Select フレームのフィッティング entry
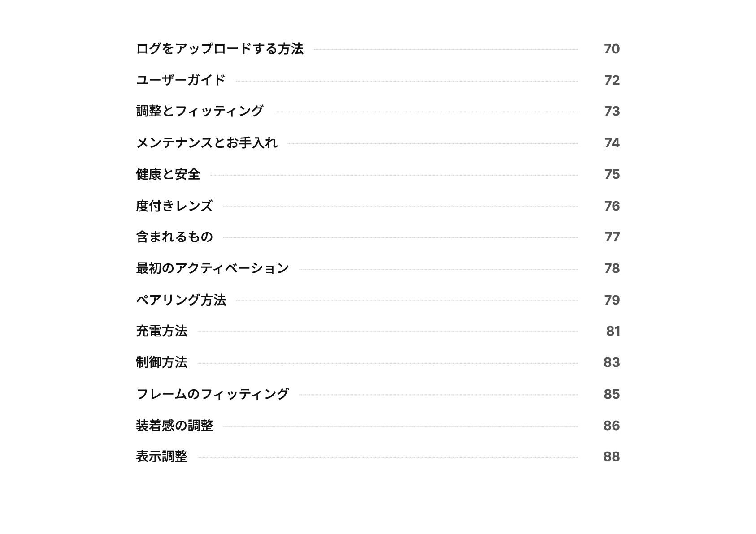The width and height of the screenshot is (756, 534). (x=212, y=394)
